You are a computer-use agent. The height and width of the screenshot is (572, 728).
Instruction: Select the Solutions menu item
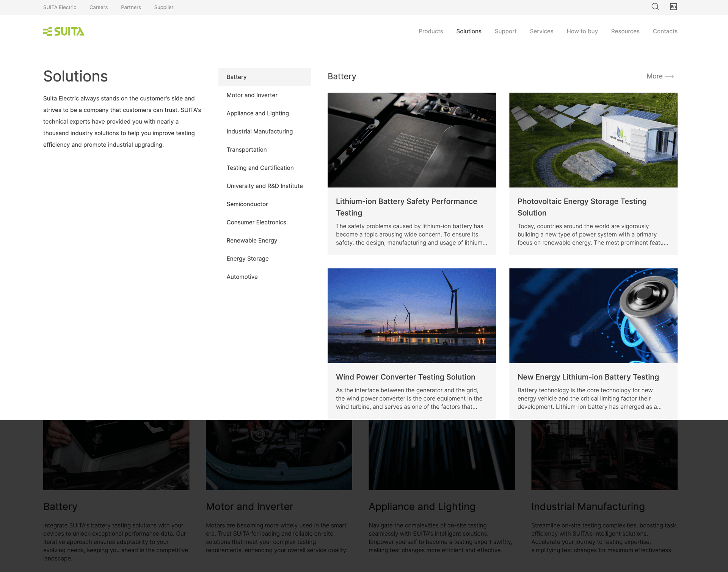(469, 31)
